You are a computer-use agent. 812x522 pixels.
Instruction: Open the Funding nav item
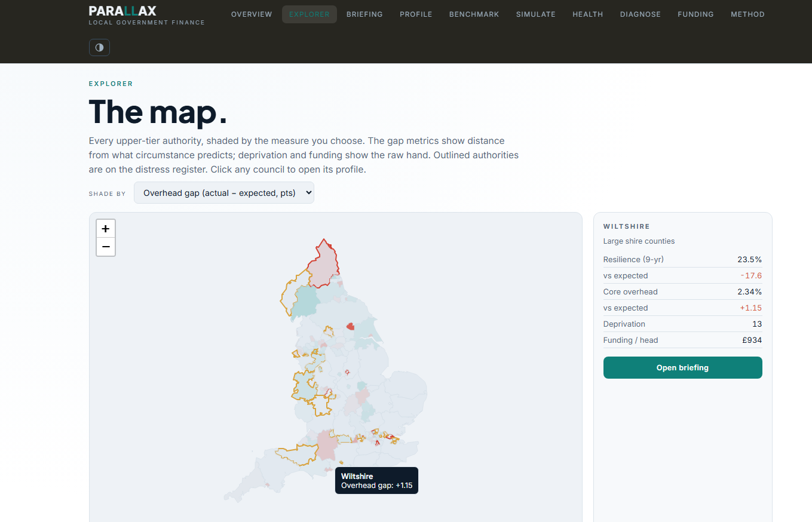coord(695,14)
